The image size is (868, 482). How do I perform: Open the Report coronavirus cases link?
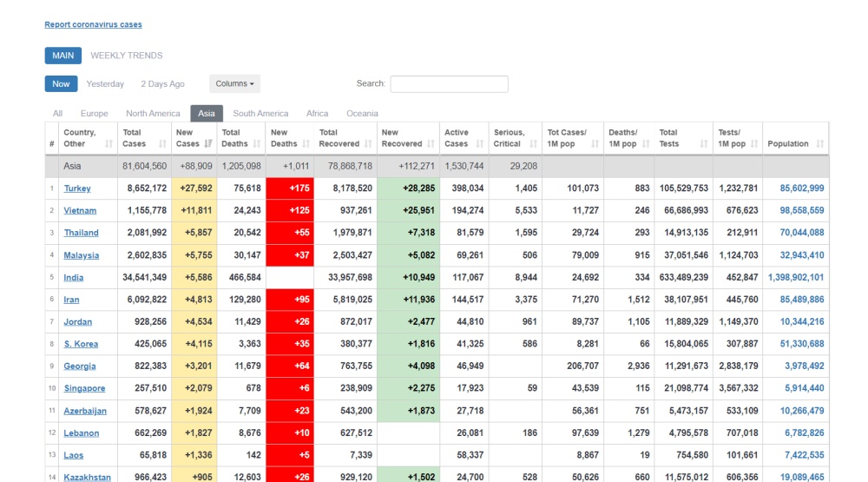93,25
